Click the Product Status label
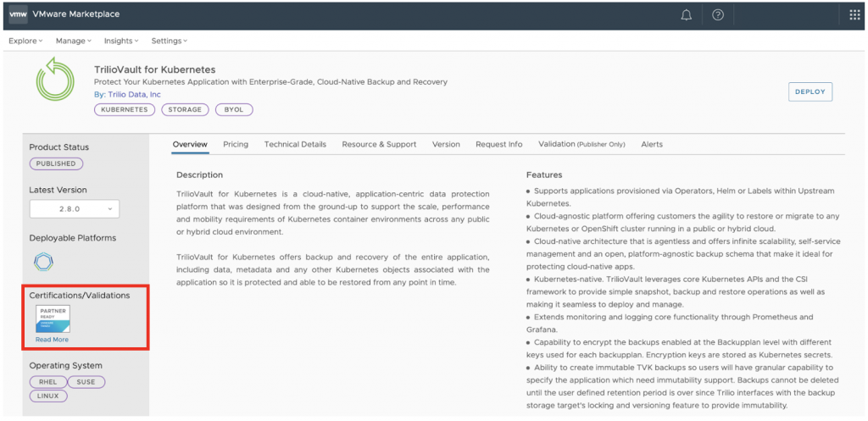Screen dimensions: 868x421 [x=58, y=147]
